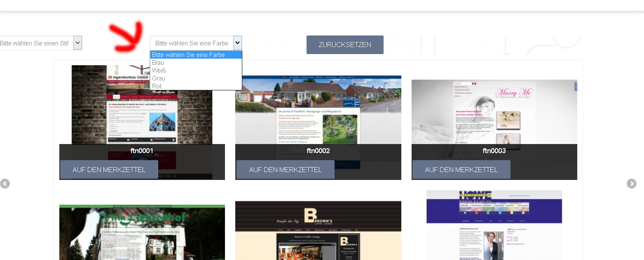Click the ZURÜCKSETZEN reset button
644x260 pixels.
point(345,45)
